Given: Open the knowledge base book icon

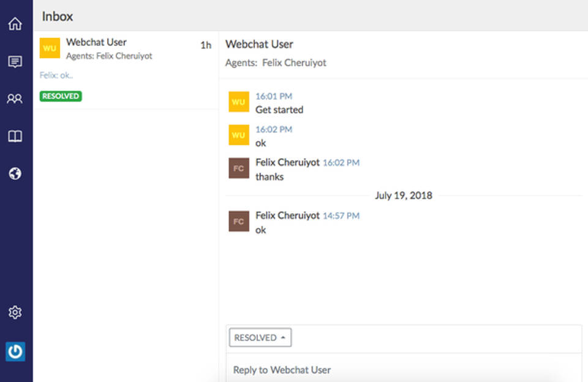Looking at the screenshot, I should point(15,136).
